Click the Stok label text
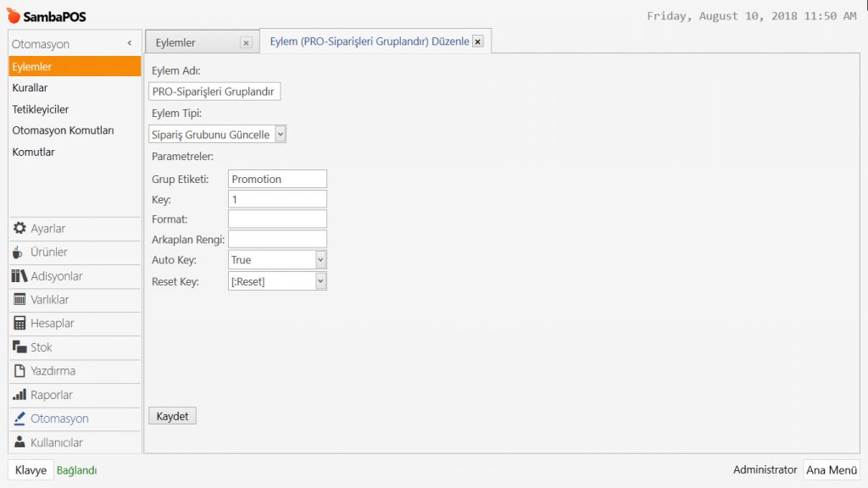The image size is (868, 488). click(42, 347)
